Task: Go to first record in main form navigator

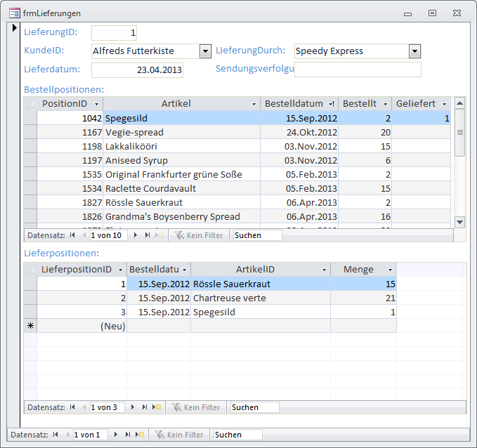Action: pyautogui.click(x=55, y=435)
